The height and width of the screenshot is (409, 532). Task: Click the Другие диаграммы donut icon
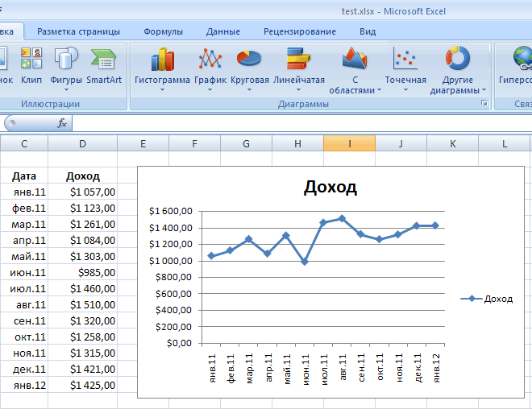tap(457, 58)
